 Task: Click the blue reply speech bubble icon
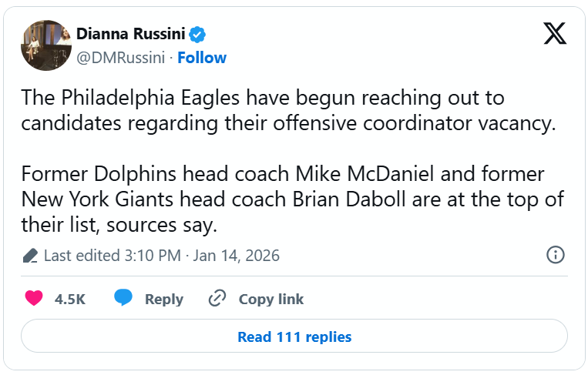tap(123, 299)
